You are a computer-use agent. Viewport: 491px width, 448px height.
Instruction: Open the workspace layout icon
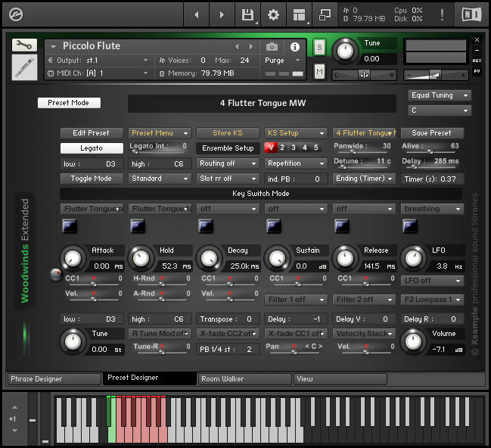(x=299, y=14)
